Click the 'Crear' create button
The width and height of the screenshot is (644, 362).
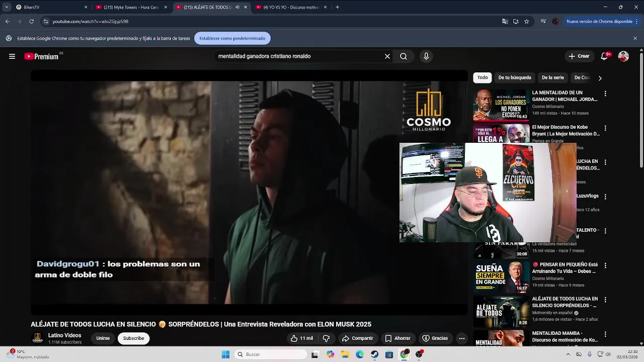[579, 56]
